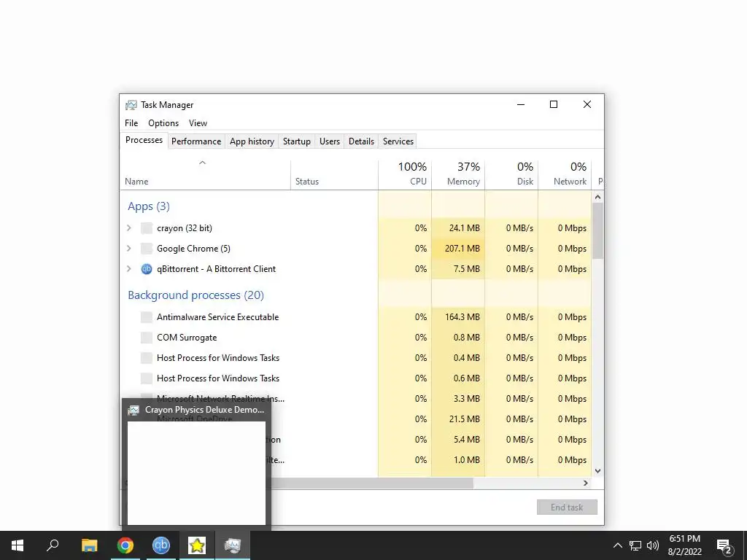This screenshot has width=747, height=560.
Task: Click the vertical scrollbar thumb
Action: click(598, 231)
